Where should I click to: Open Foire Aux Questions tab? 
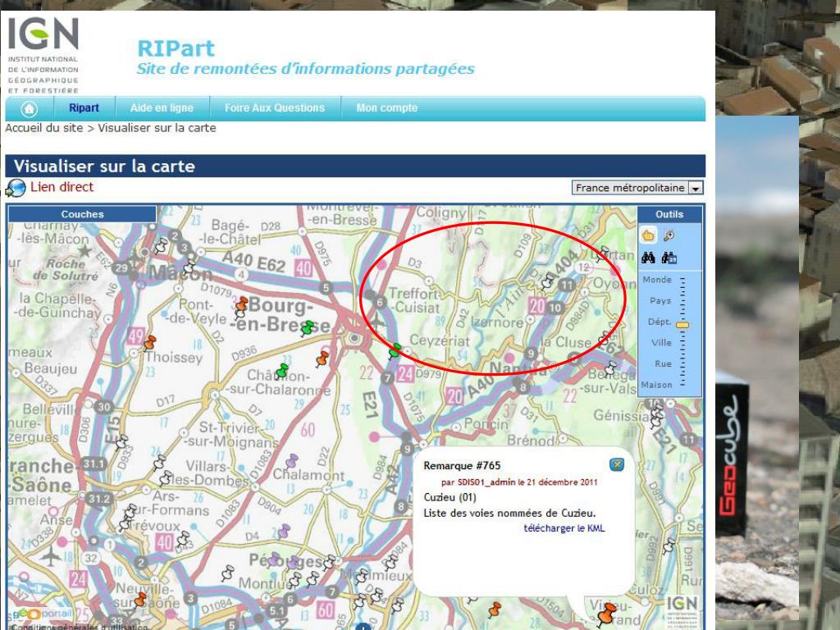275,107
